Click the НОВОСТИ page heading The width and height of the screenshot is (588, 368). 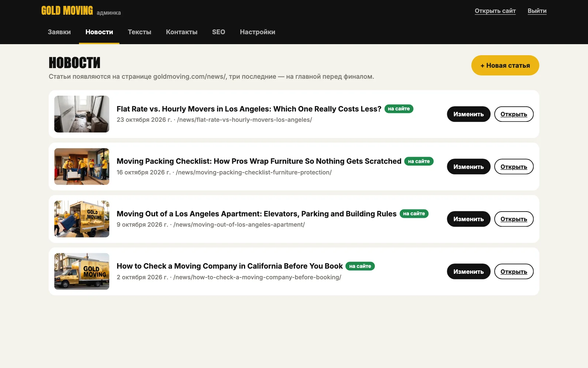(x=75, y=63)
